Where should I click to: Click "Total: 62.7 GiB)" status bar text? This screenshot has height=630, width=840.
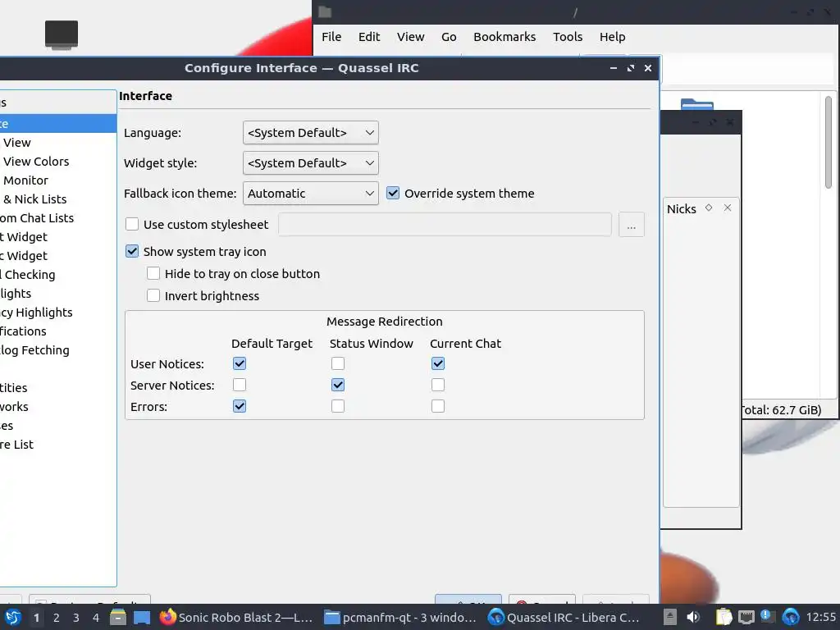[x=782, y=410]
